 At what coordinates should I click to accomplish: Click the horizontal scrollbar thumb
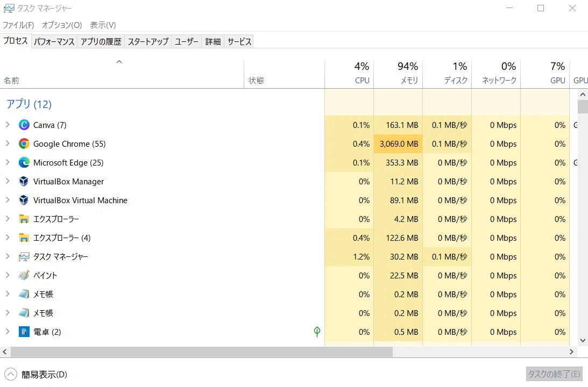pyautogui.click(x=202, y=352)
